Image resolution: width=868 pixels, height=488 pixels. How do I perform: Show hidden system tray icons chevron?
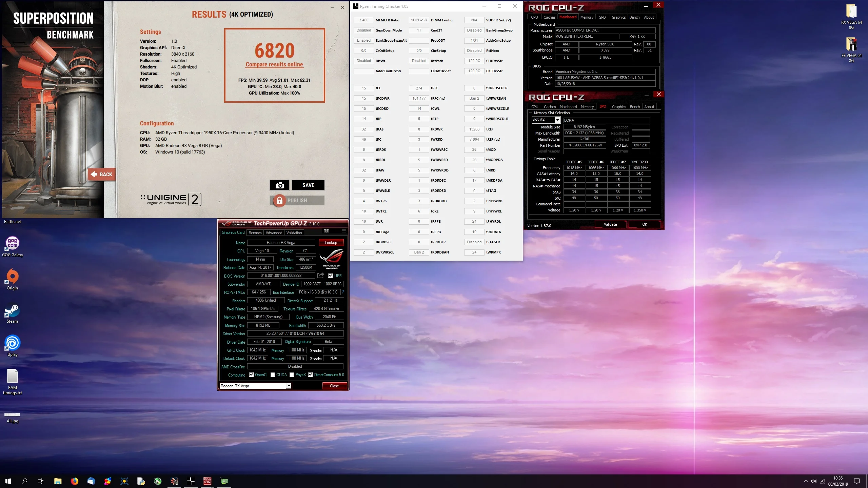(806, 481)
